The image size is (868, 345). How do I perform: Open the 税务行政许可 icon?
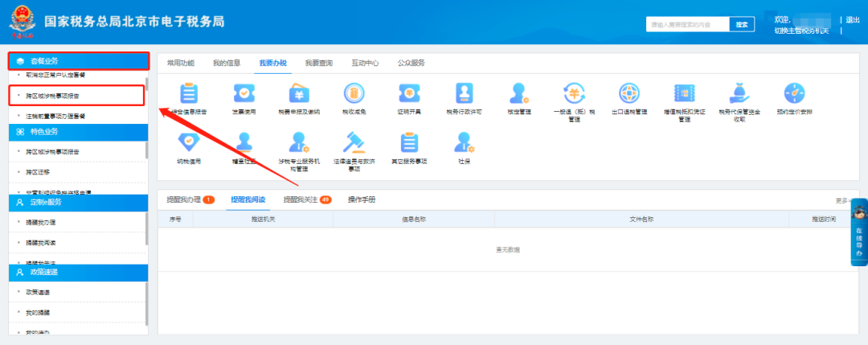[x=464, y=93]
